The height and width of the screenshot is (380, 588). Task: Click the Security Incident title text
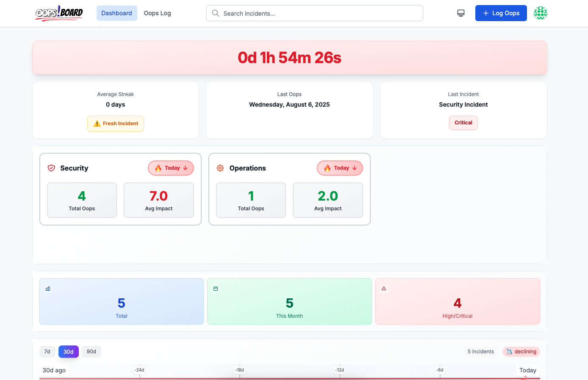pos(463,105)
